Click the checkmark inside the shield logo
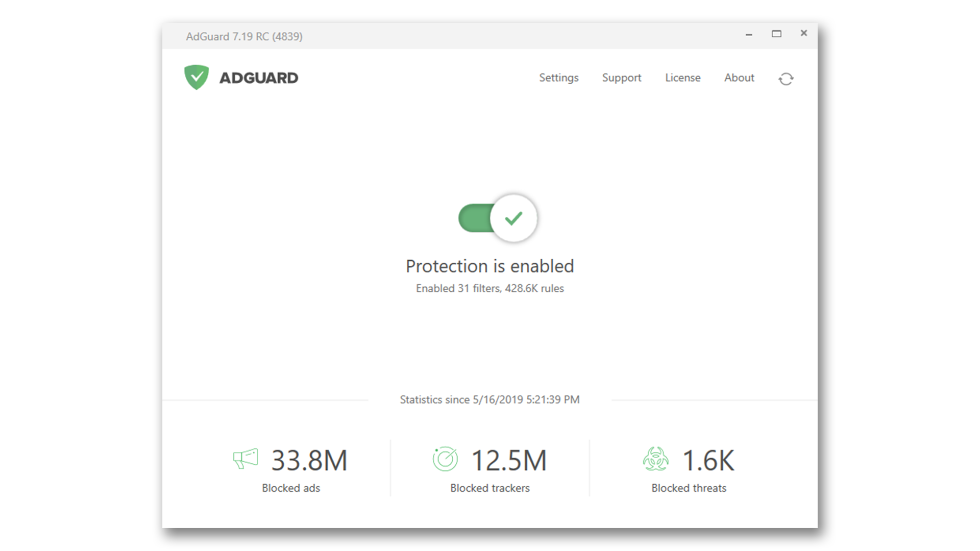980x551 pixels. click(198, 77)
